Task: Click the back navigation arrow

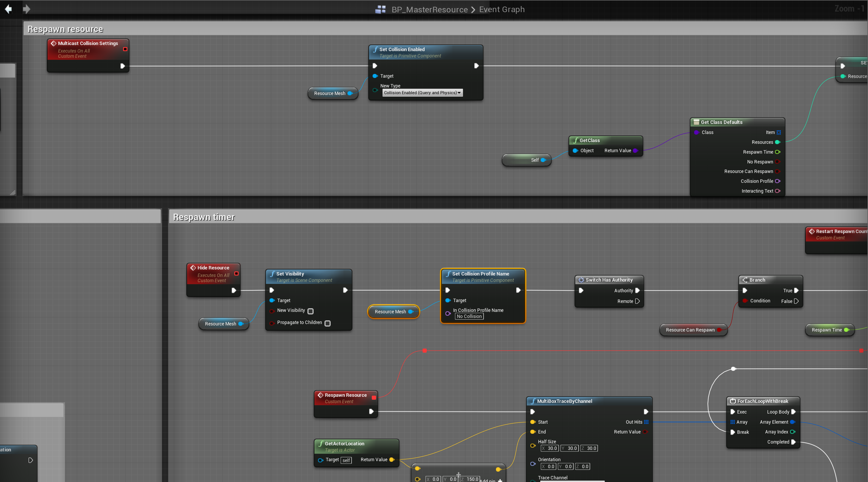Action: coord(8,9)
